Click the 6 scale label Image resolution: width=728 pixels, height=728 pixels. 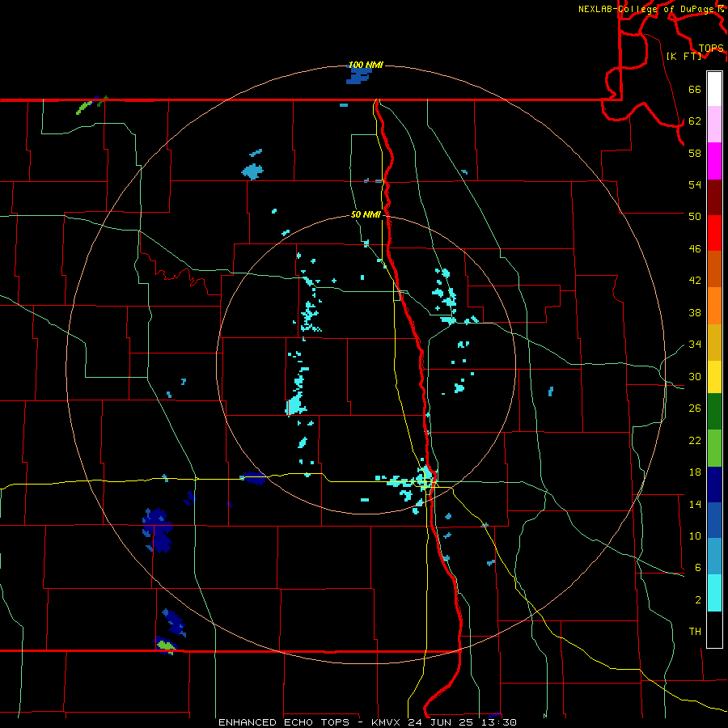click(x=698, y=568)
